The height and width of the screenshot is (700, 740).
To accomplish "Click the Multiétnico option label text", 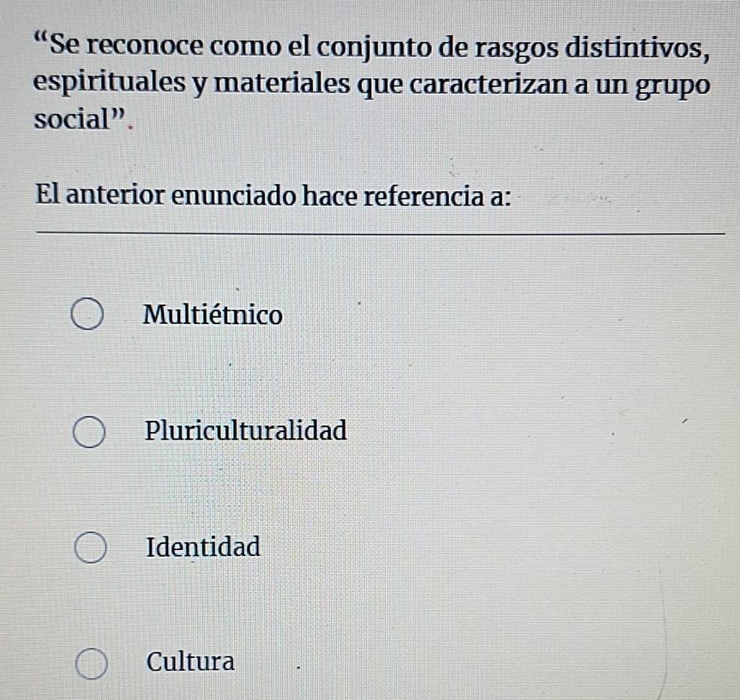I will (x=213, y=315).
